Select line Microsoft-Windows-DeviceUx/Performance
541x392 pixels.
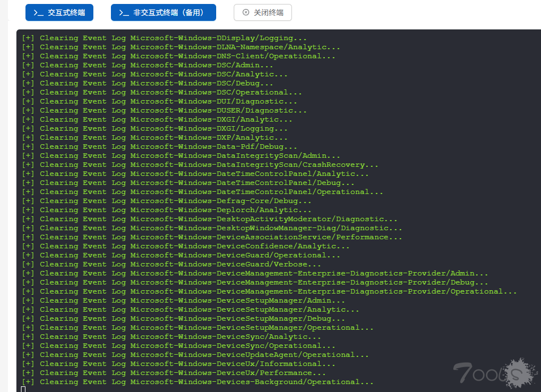[174, 373]
